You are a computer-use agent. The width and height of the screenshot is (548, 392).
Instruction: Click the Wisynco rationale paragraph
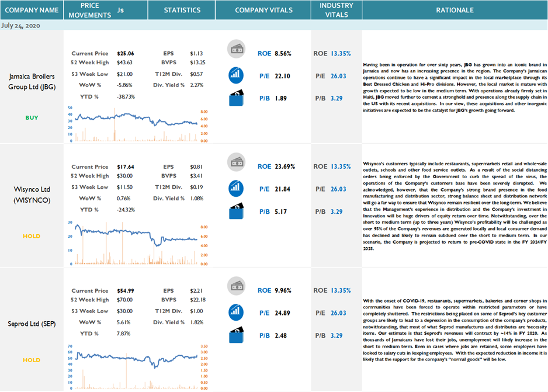click(x=455, y=206)
